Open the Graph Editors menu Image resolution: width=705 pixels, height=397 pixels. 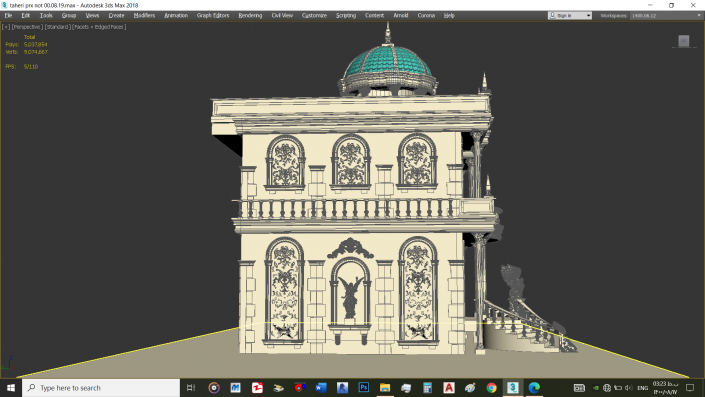pyautogui.click(x=213, y=15)
